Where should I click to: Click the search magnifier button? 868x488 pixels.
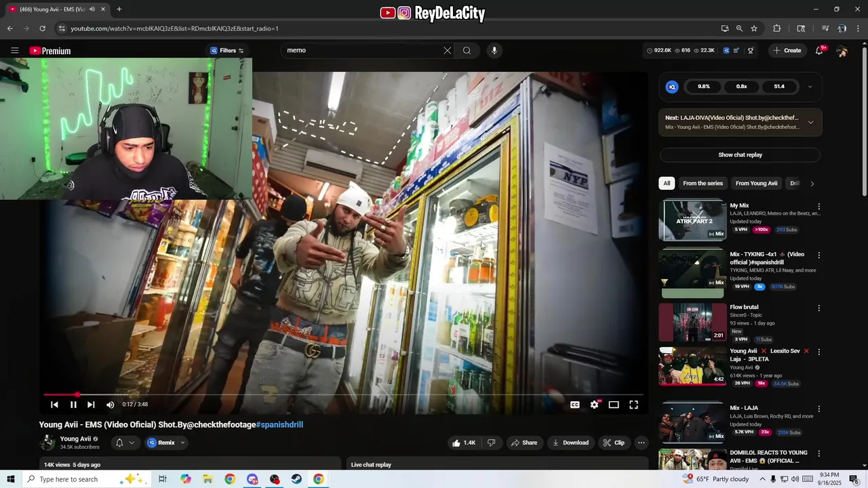coord(467,50)
